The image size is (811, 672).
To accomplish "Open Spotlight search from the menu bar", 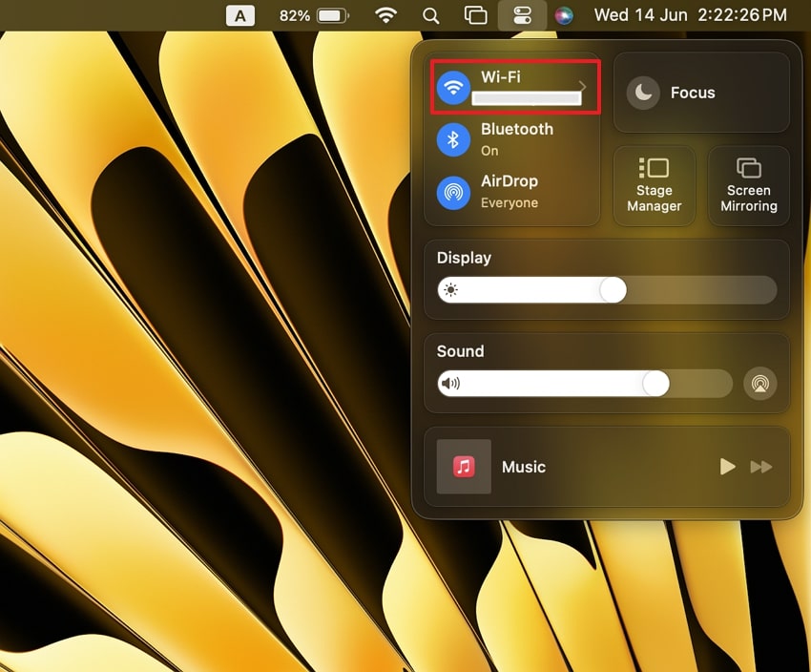I will 430,15.
